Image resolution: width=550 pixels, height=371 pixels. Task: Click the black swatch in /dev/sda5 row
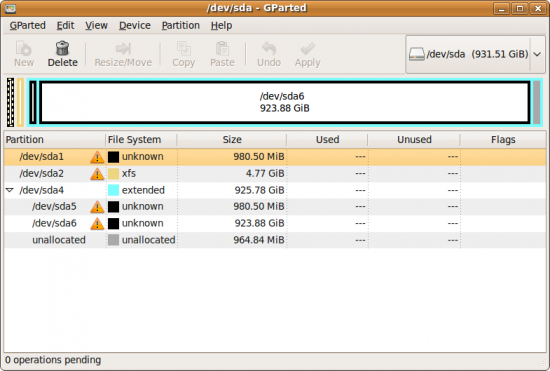click(x=113, y=207)
